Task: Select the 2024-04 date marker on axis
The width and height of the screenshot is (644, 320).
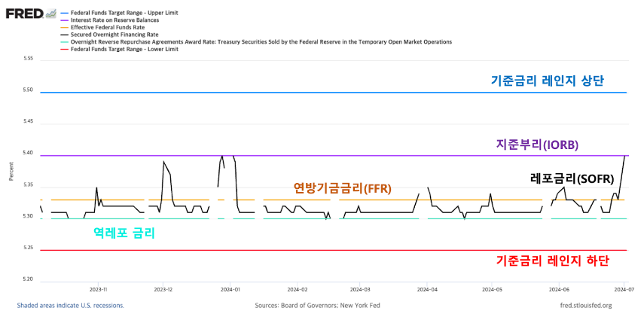Action: pos(427,289)
